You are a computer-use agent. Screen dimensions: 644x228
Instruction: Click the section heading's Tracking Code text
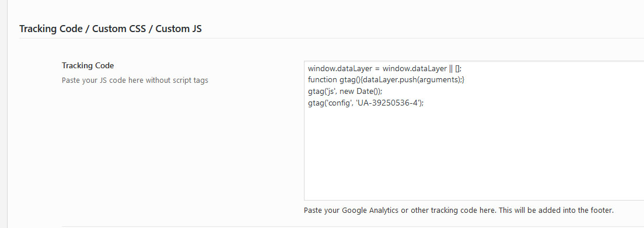[51, 29]
